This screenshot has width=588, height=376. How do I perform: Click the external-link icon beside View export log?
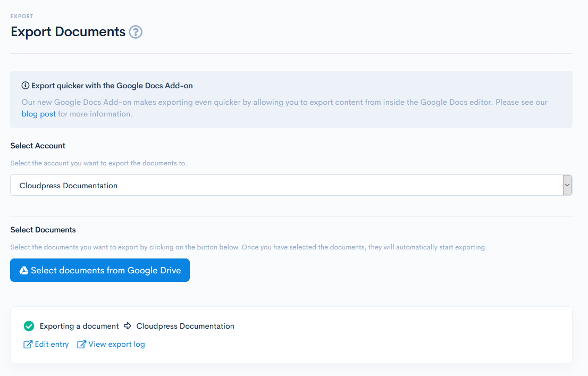coord(81,345)
